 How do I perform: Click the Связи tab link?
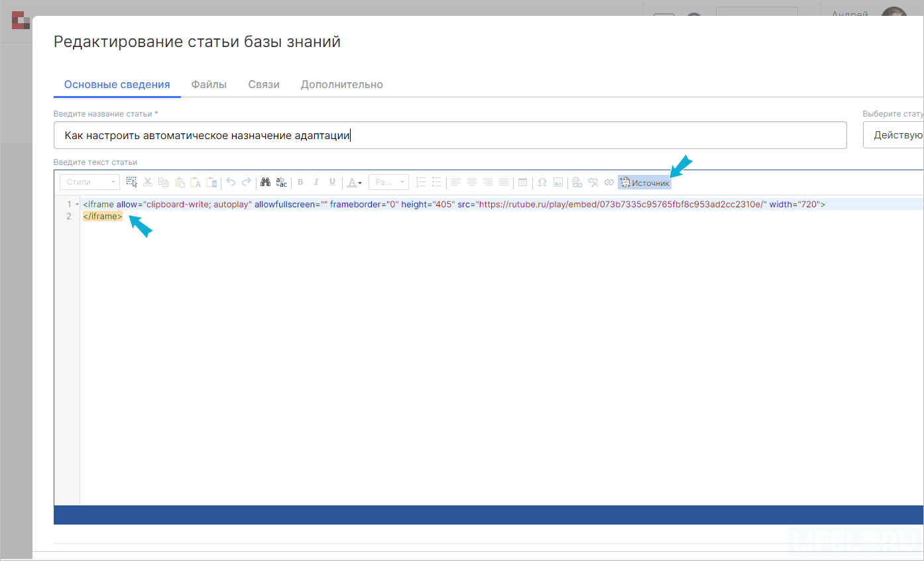263,84
